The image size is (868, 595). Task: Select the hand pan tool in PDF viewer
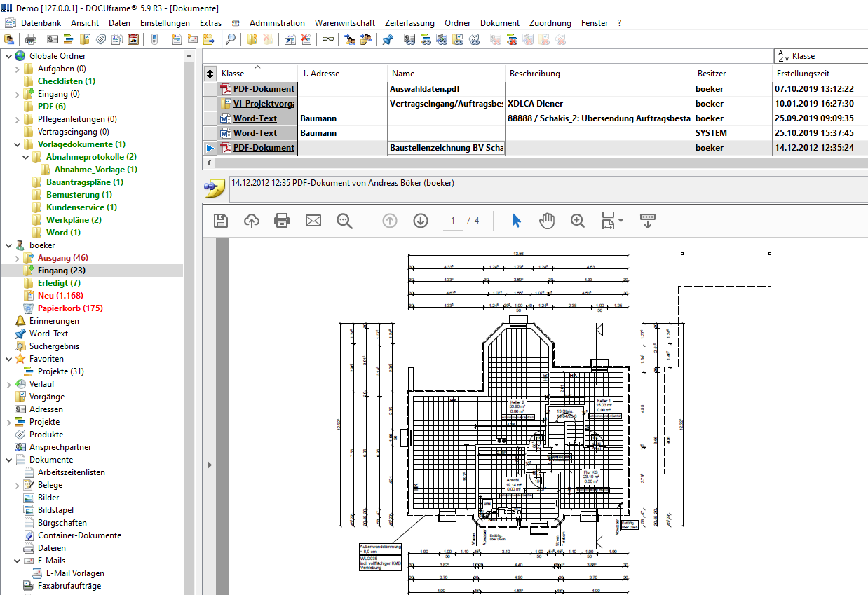547,221
